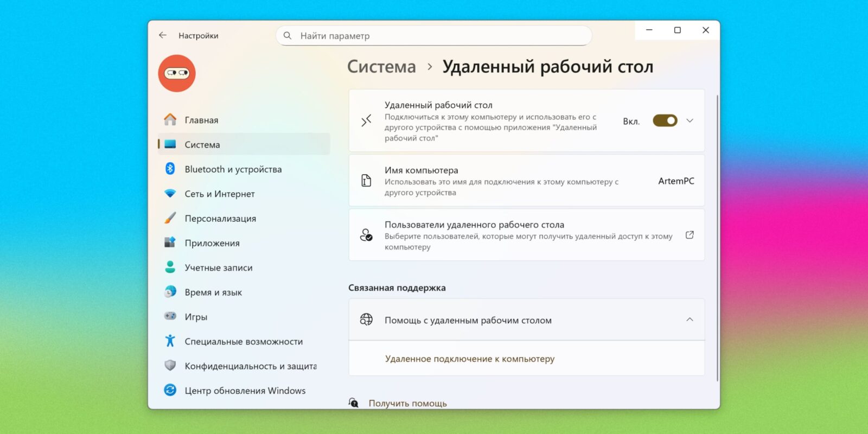Click the globe help icon
868x434 pixels.
click(x=366, y=320)
